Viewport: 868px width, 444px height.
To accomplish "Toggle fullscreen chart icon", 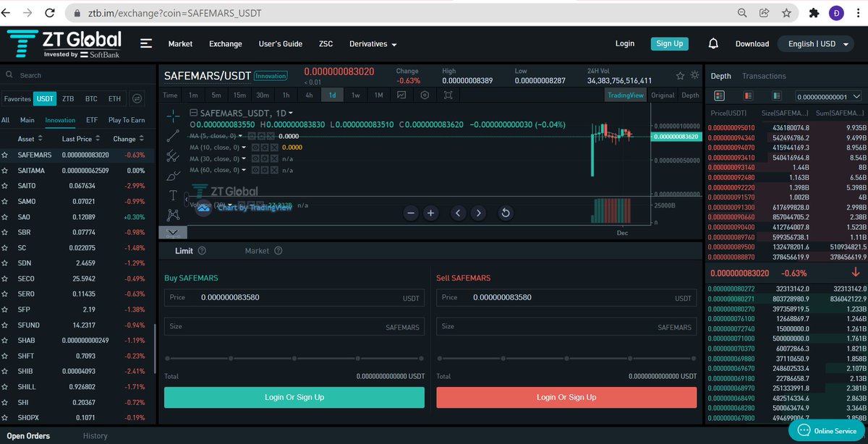I will point(448,95).
